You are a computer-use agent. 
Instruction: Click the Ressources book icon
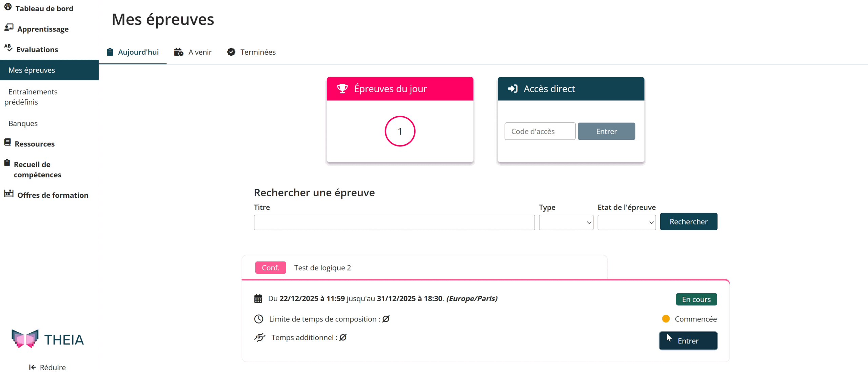[x=7, y=142]
